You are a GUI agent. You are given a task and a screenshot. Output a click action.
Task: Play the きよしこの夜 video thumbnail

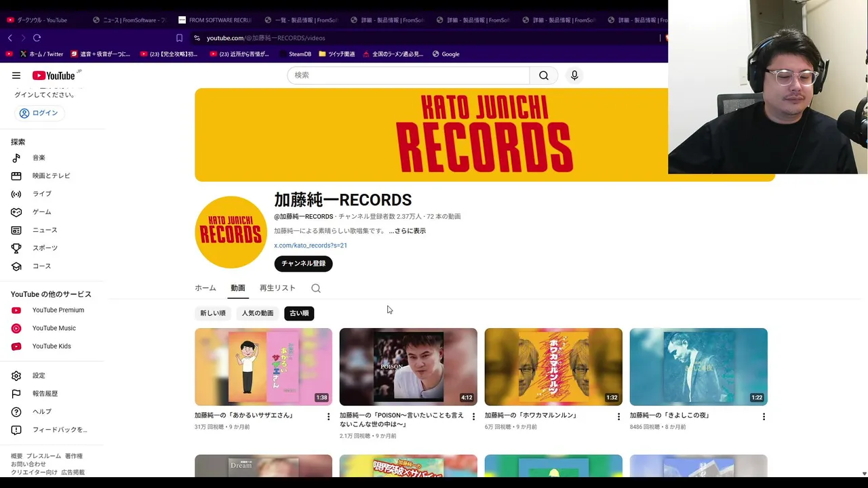pyautogui.click(x=698, y=367)
